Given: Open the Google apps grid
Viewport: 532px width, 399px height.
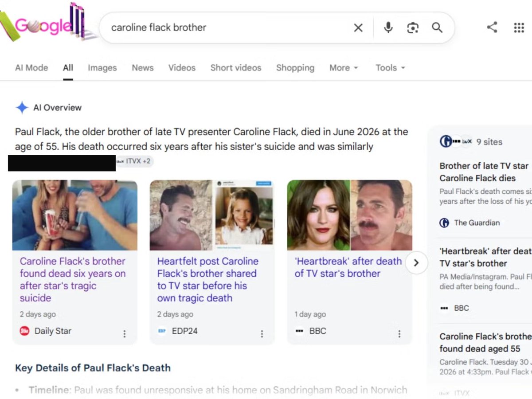Looking at the screenshot, I should [x=519, y=27].
